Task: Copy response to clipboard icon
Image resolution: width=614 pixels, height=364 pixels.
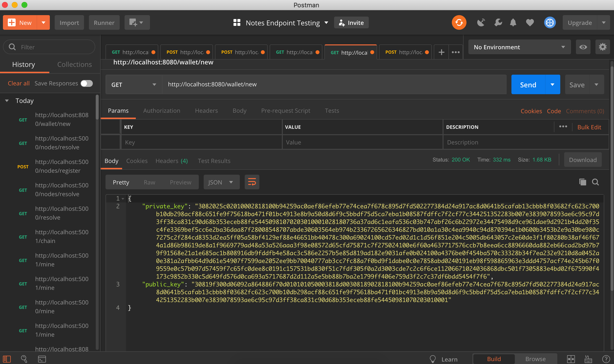Action: click(x=582, y=182)
